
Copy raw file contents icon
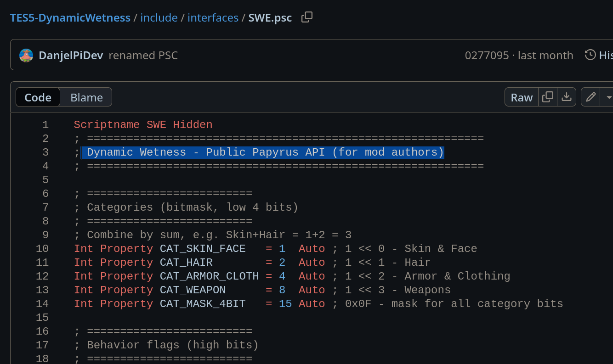(x=548, y=97)
